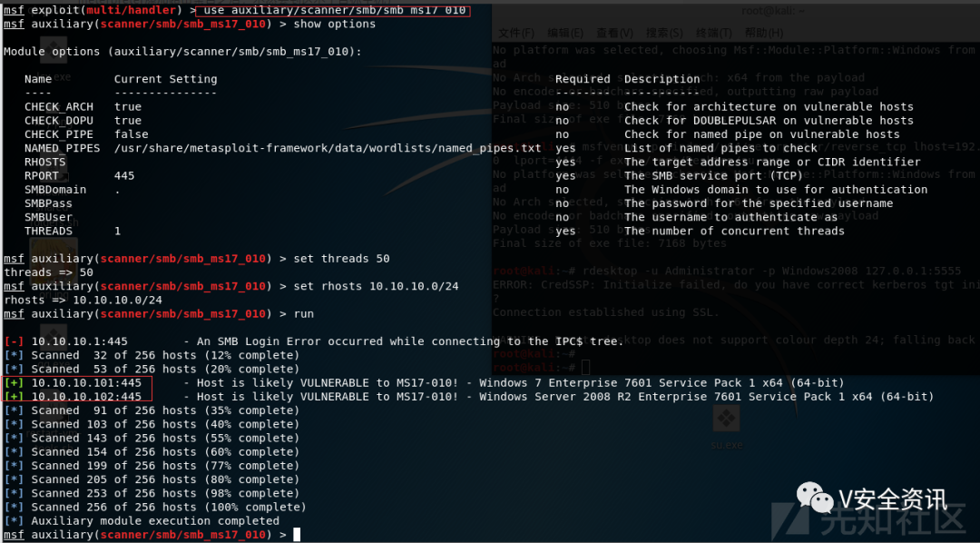Viewport: 980px width, 543px height.
Task: Click the 'Current Setting' column header
Action: click(166, 79)
